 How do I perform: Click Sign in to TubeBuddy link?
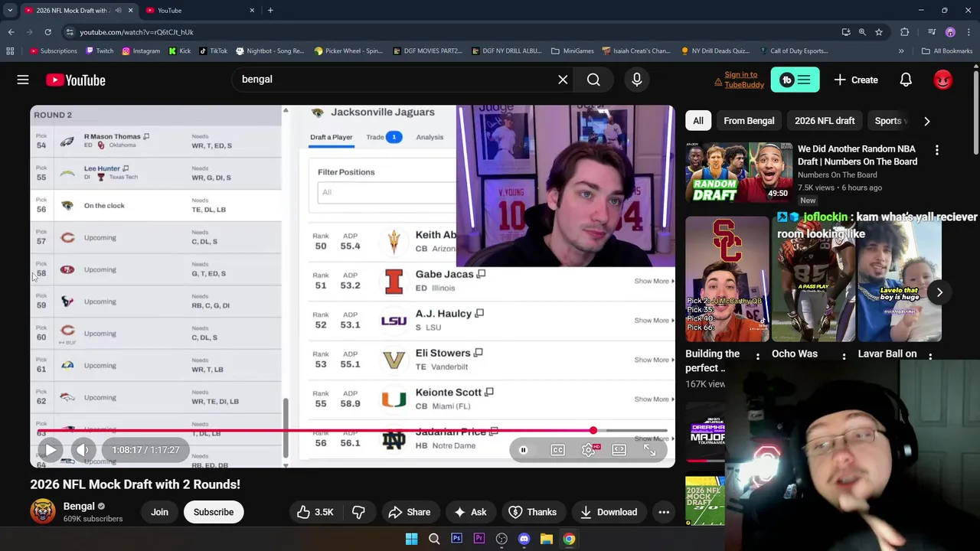[740, 80]
